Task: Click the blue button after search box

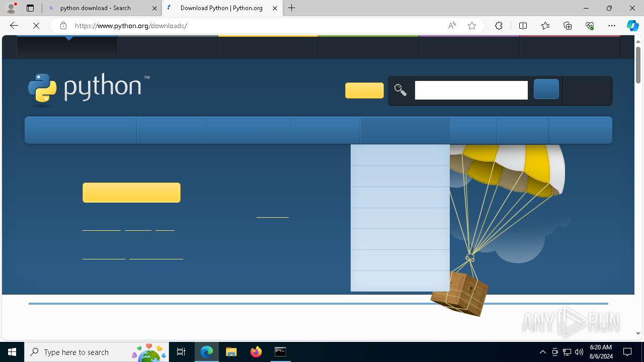Action: (546, 89)
